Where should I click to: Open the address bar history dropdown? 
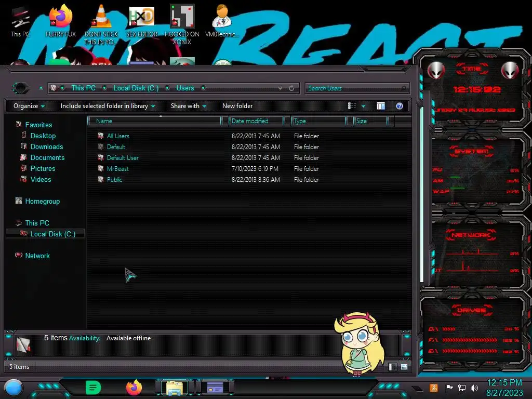(280, 88)
